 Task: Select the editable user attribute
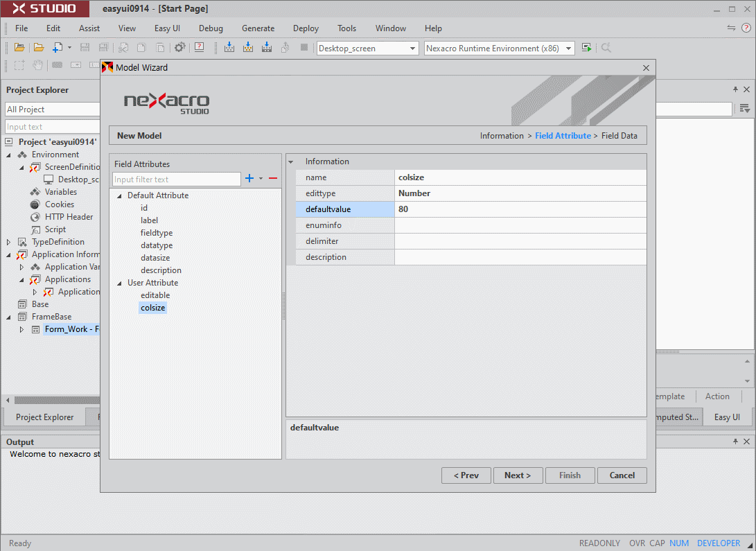point(155,295)
